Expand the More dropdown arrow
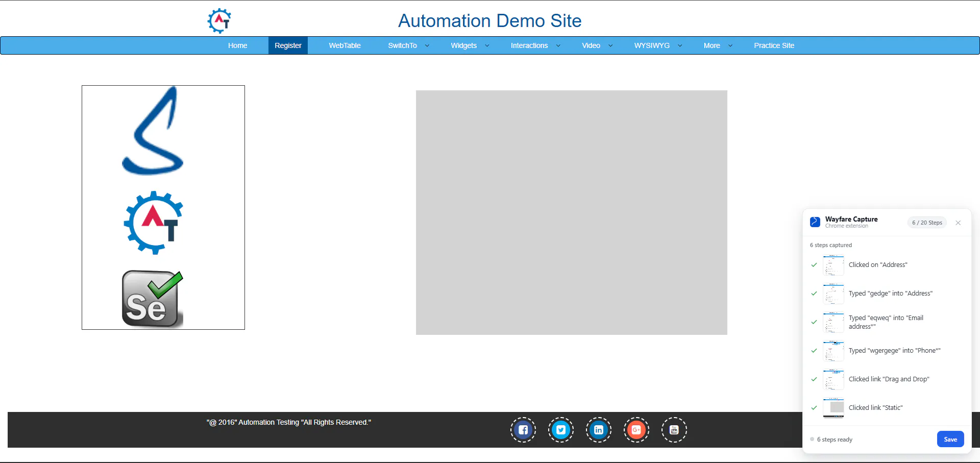This screenshot has width=980, height=463. point(730,45)
